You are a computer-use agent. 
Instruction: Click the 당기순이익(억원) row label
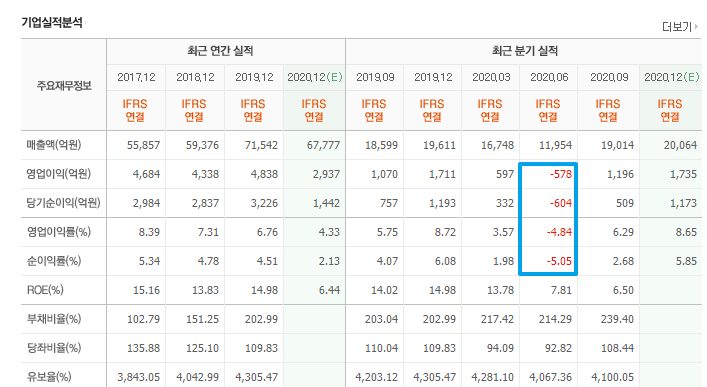click(x=63, y=203)
